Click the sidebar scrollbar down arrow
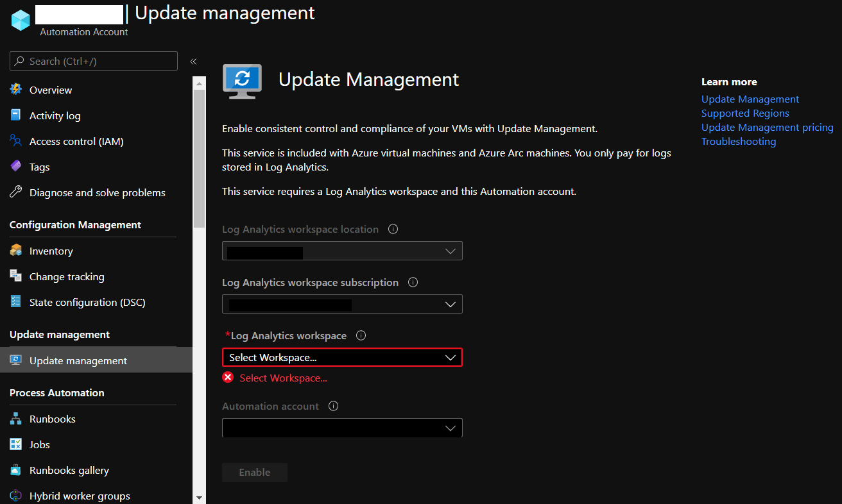The height and width of the screenshot is (504, 842). click(x=199, y=497)
